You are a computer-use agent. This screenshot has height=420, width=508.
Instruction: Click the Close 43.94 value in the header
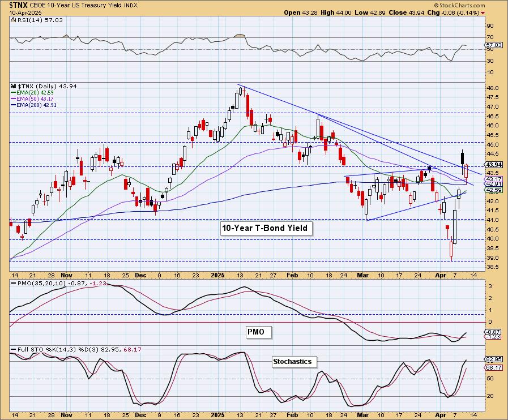pyautogui.click(x=406, y=12)
